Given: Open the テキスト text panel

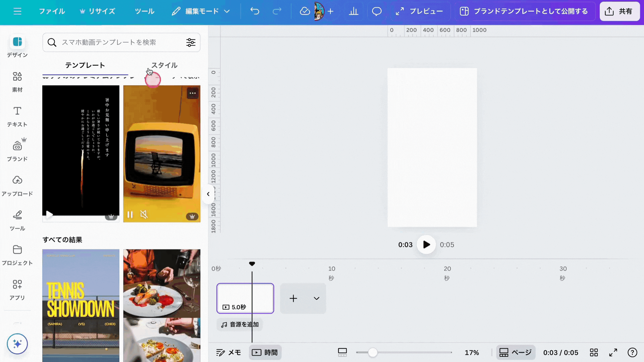Looking at the screenshot, I should click(x=17, y=116).
